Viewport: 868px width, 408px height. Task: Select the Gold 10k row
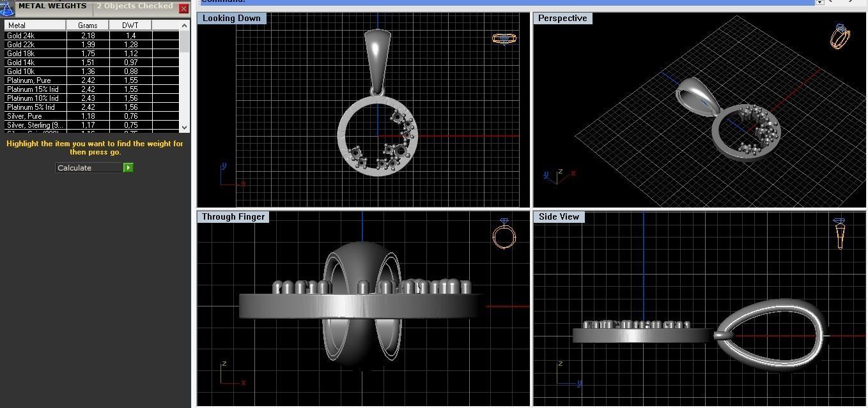point(92,72)
